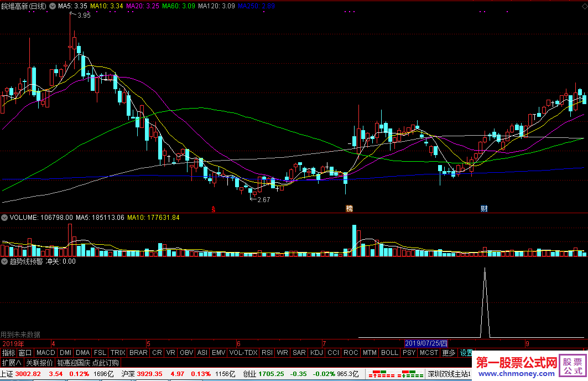Viewport: 588px width, 381px height.
Task: Click the volume MA5: 185113.06 label
Action: [x=100, y=217]
